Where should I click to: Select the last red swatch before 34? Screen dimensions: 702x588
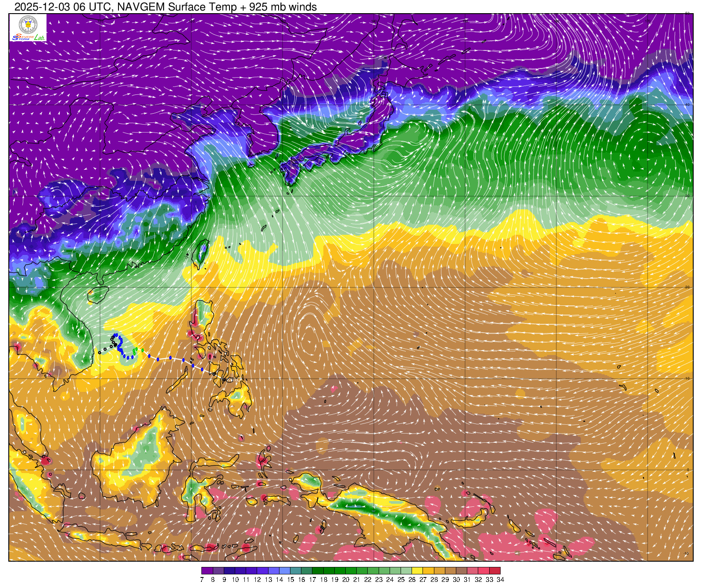click(495, 571)
